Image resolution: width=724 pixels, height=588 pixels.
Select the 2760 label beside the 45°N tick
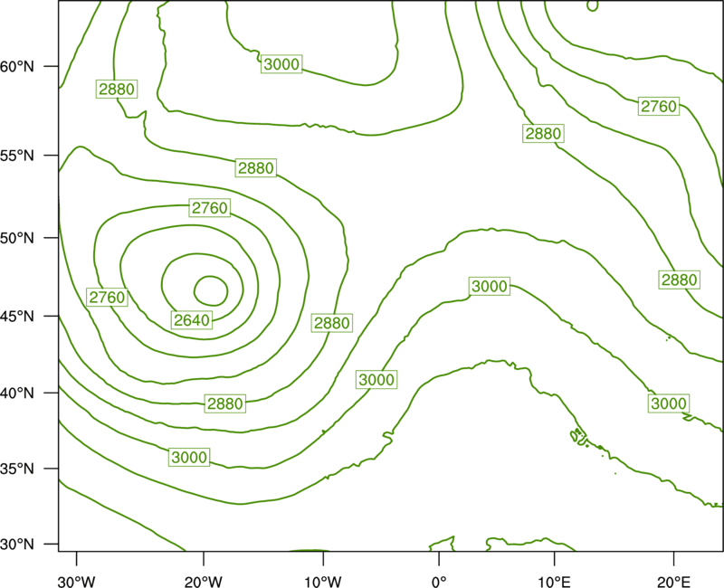(x=107, y=298)
